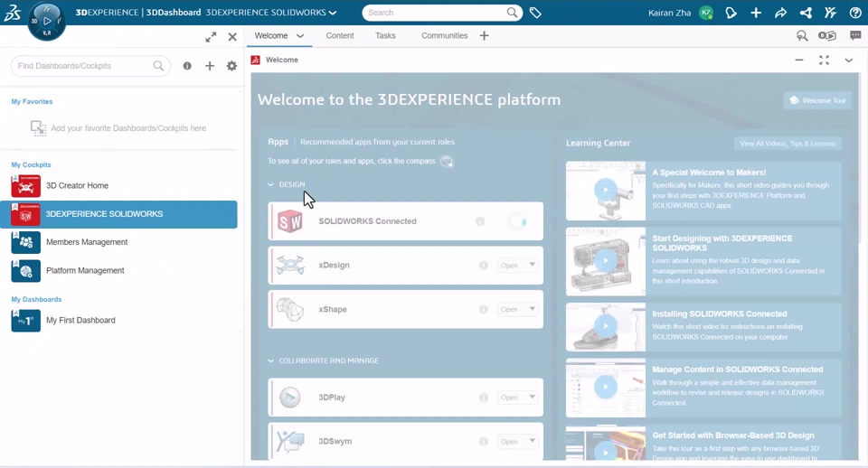
Task: Show info for xShape app
Action: [x=483, y=309]
